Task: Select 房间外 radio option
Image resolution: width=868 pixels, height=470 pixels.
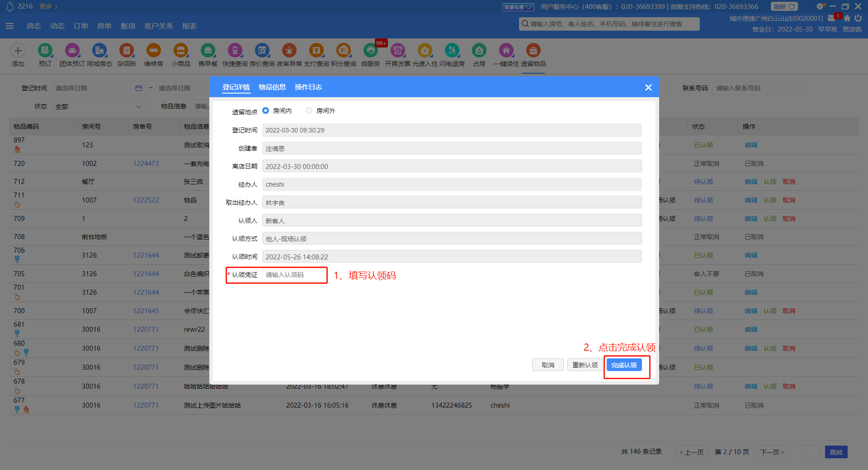Action: coord(309,110)
